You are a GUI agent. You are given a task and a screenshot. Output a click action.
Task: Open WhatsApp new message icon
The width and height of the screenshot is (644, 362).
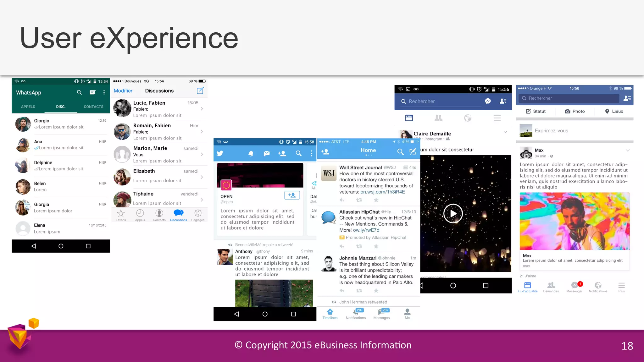click(92, 92)
